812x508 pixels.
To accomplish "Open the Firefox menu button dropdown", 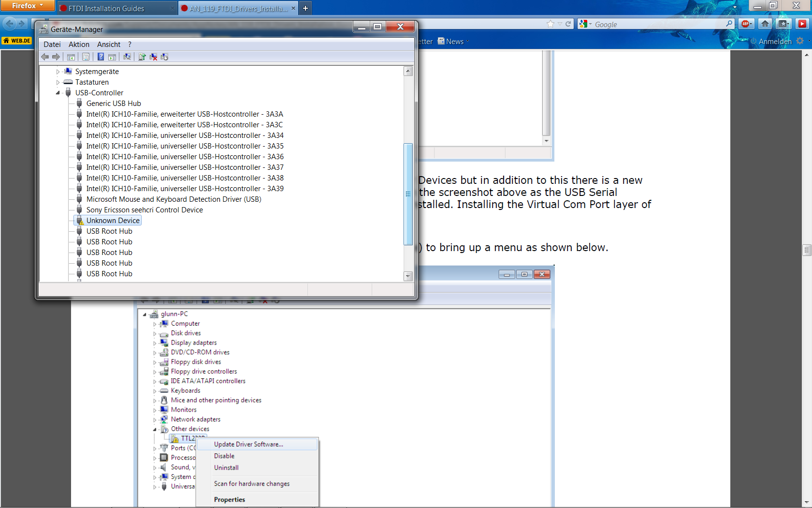I will click(28, 5).
